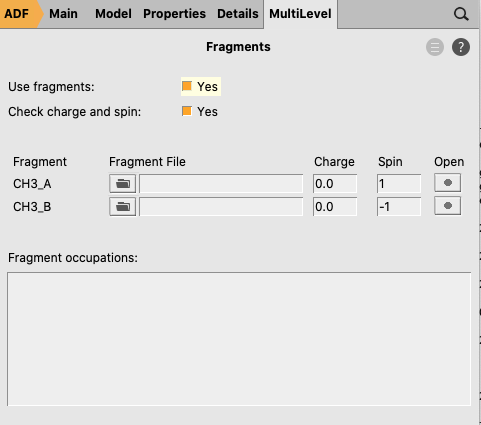
Task: Toggle Check charge and spin checkbox
Action: coord(187,111)
